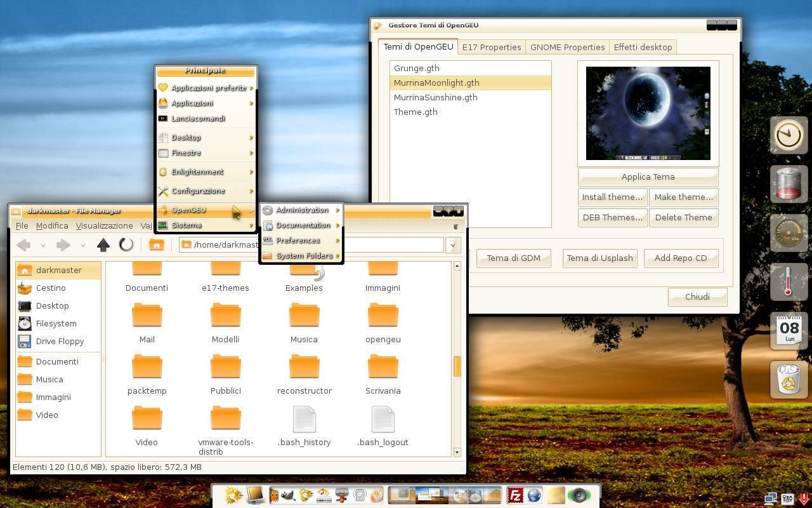The height and width of the screenshot is (508, 812).
Task: Click the Chiudi button
Action: tap(697, 297)
